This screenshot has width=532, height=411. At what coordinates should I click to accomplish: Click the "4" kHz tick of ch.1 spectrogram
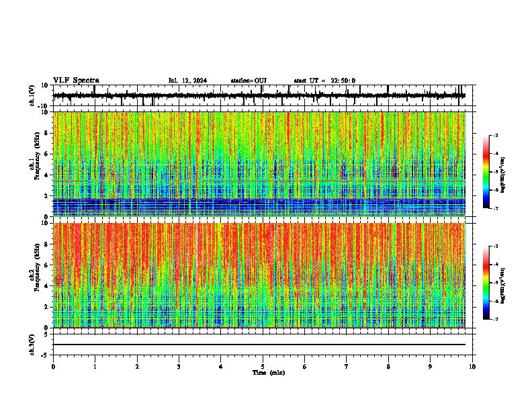47,175
